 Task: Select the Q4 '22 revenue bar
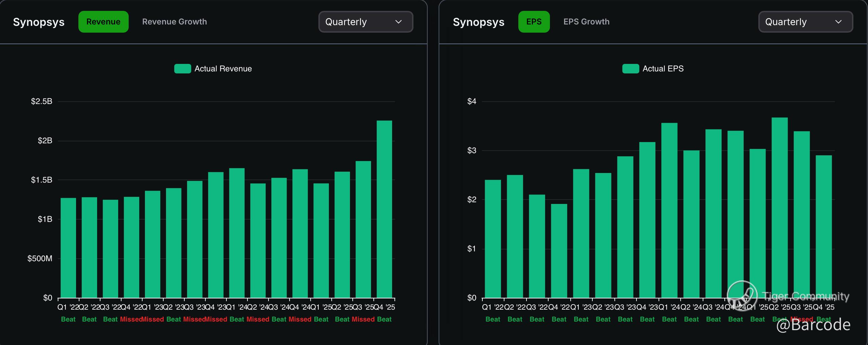[x=131, y=247]
